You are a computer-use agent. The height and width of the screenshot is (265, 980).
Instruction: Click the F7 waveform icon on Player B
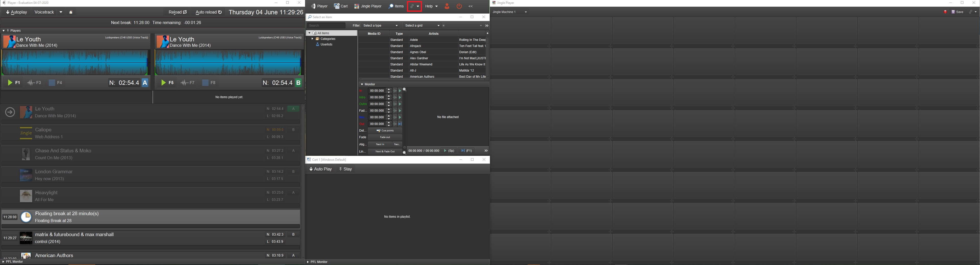(188, 83)
